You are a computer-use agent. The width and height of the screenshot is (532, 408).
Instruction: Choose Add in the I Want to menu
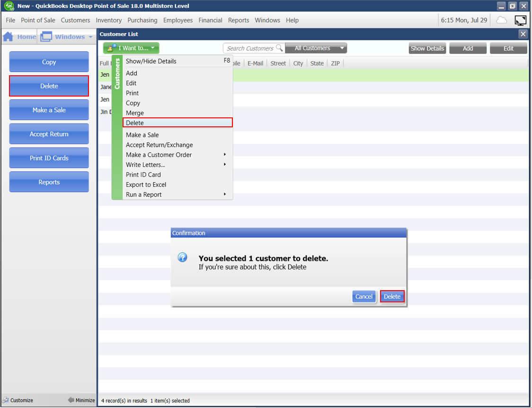coord(177,73)
